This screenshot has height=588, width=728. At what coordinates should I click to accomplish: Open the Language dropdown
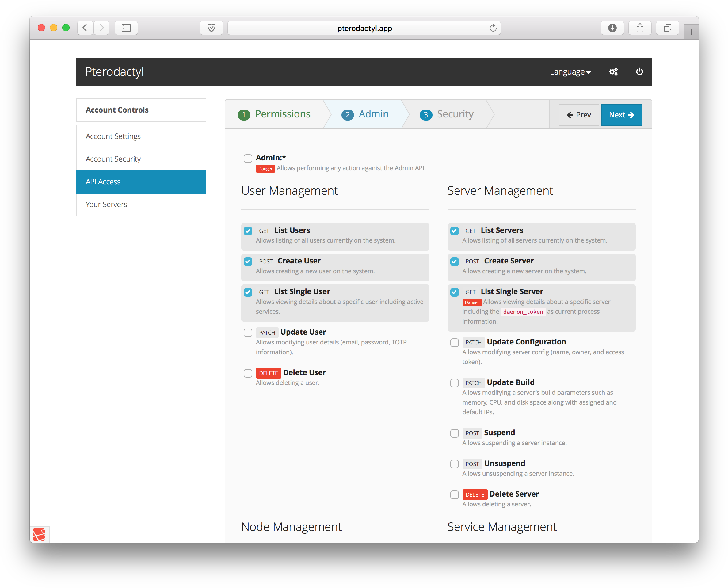(x=570, y=71)
